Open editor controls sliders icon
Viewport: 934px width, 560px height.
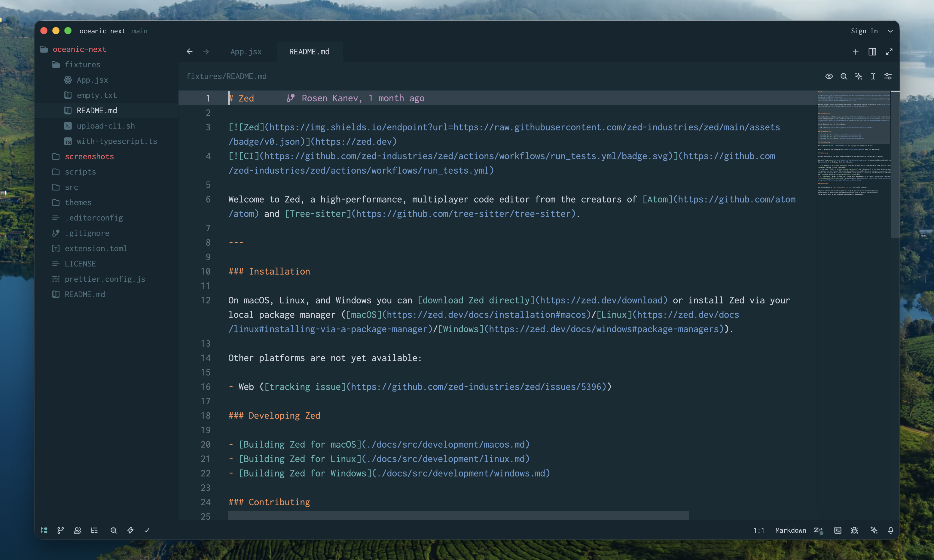coord(888,76)
